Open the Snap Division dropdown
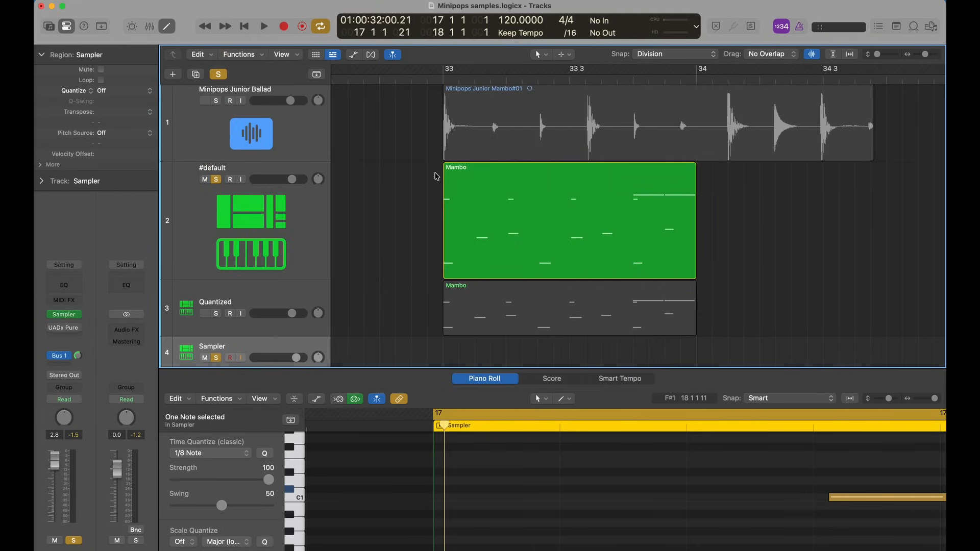This screenshot has width=980, height=551. [675, 54]
